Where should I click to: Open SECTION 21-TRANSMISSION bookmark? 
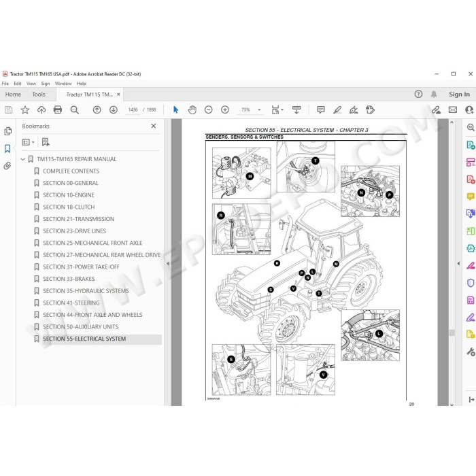pos(79,219)
